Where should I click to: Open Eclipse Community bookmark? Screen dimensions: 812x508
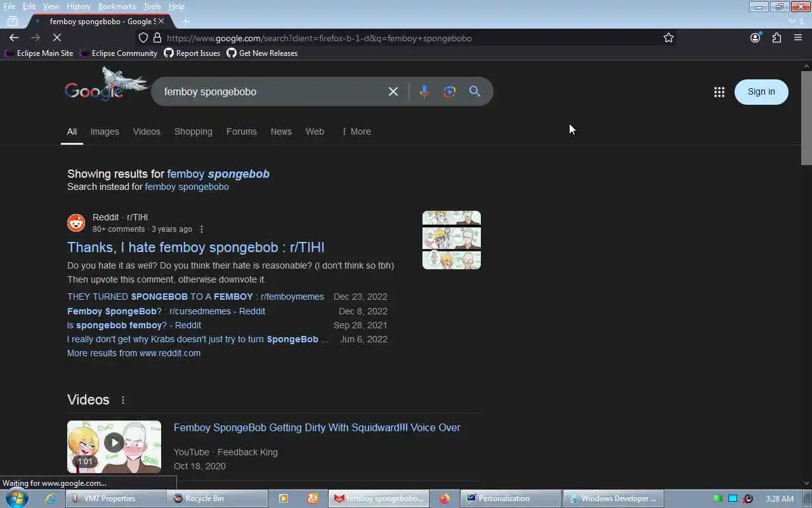[x=119, y=53]
